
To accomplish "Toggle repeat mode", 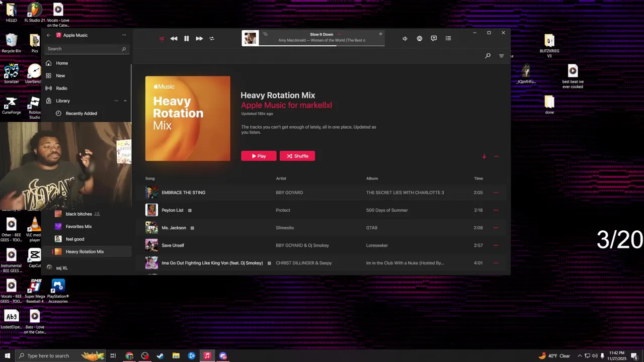I will [x=212, y=39].
